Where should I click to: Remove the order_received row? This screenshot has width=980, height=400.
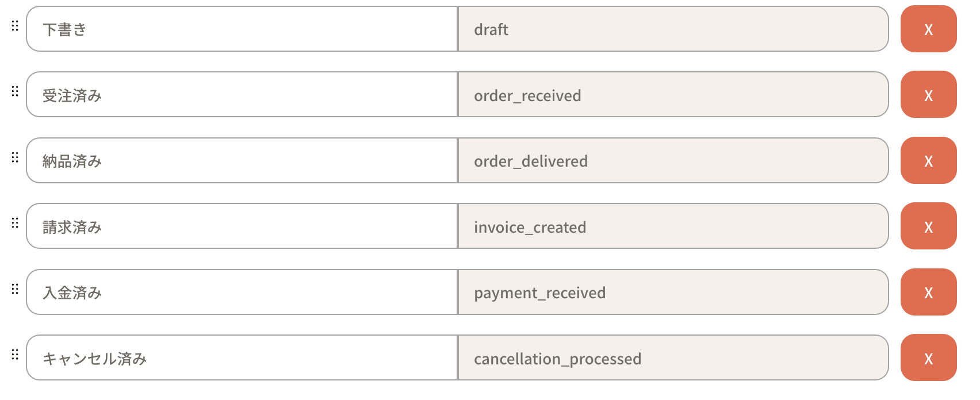pos(928,95)
